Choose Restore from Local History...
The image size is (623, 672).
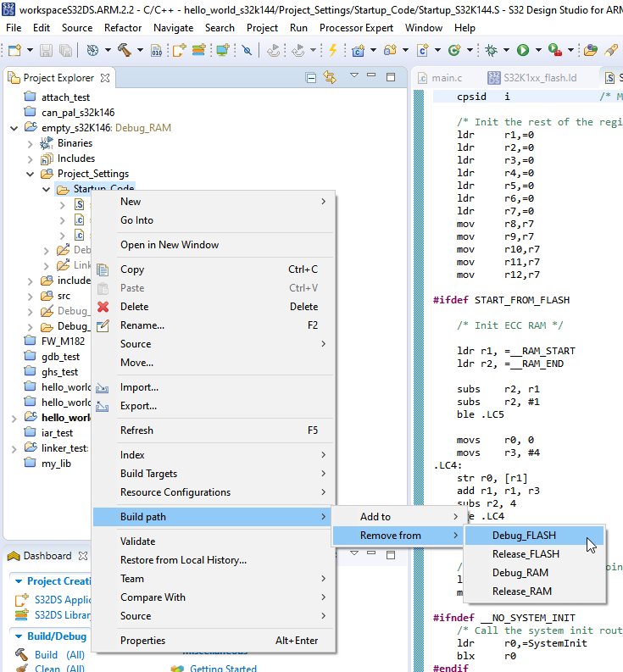coord(214,560)
